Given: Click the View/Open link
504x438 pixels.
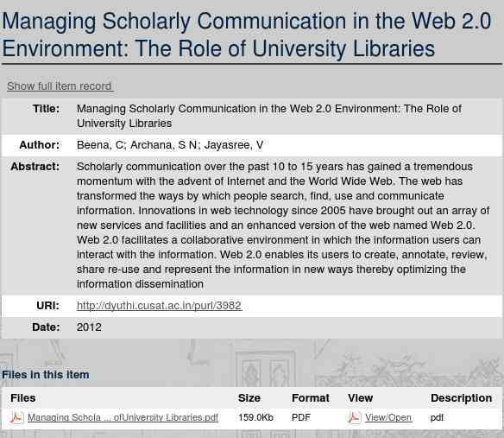Looking at the screenshot, I should pyautogui.click(x=388, y=417).
